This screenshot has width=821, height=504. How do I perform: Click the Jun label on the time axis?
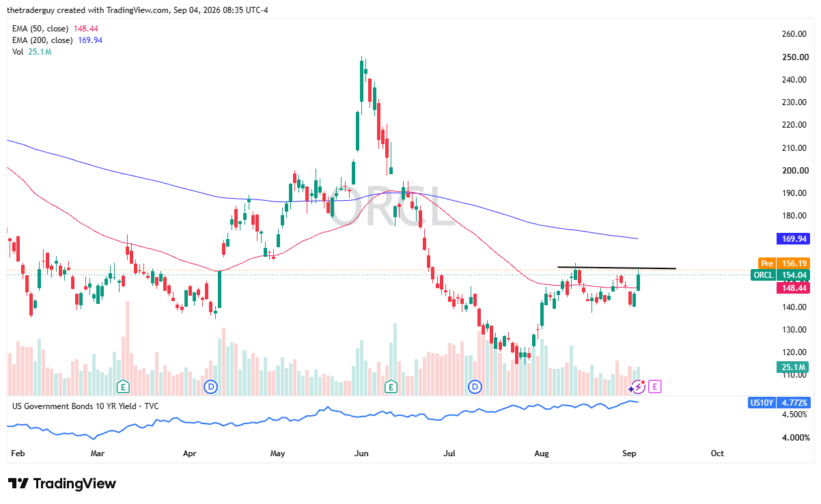[x=363, y=453]
